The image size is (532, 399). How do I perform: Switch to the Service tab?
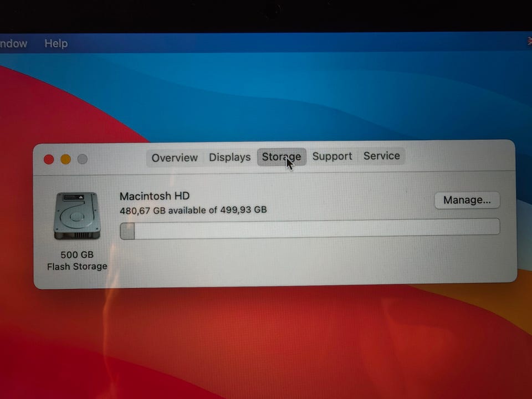[x=381, y=156]
